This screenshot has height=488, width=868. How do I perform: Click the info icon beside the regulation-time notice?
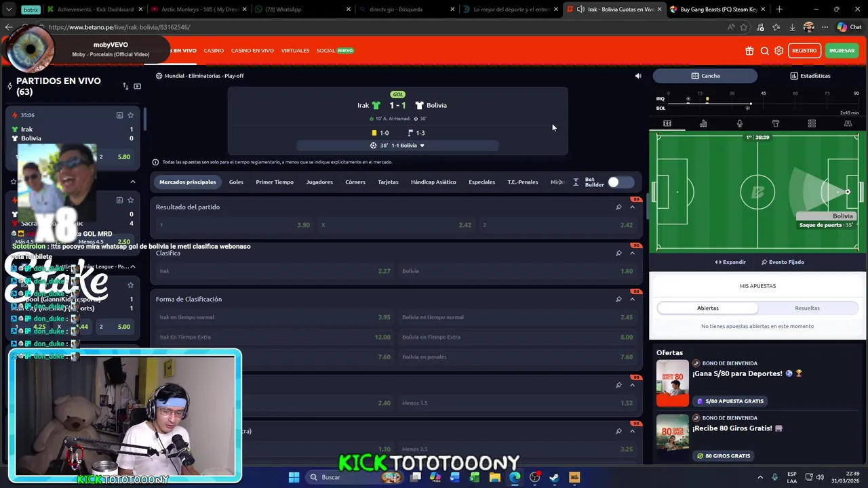click(155, 162)
